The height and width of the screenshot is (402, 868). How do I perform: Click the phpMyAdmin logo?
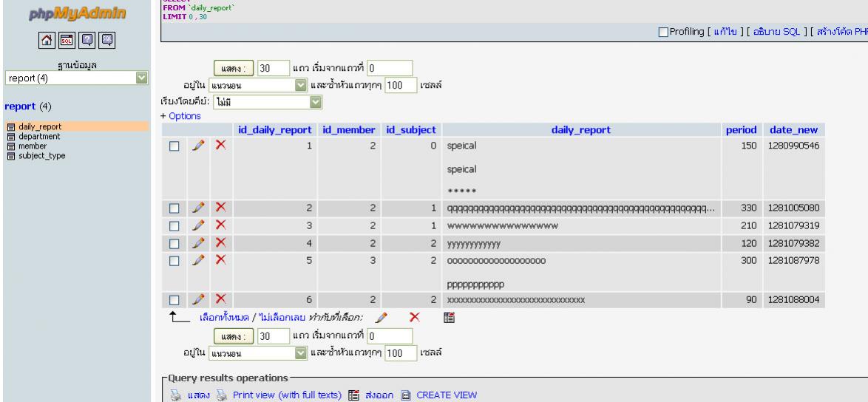(x=77, y=13)
